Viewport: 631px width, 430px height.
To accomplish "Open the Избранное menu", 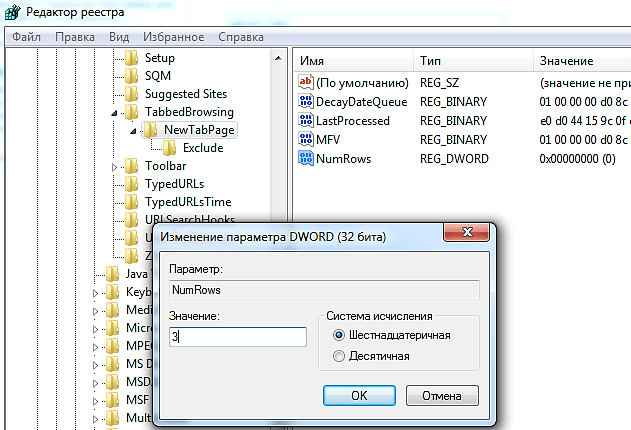I will pos(173,37).
